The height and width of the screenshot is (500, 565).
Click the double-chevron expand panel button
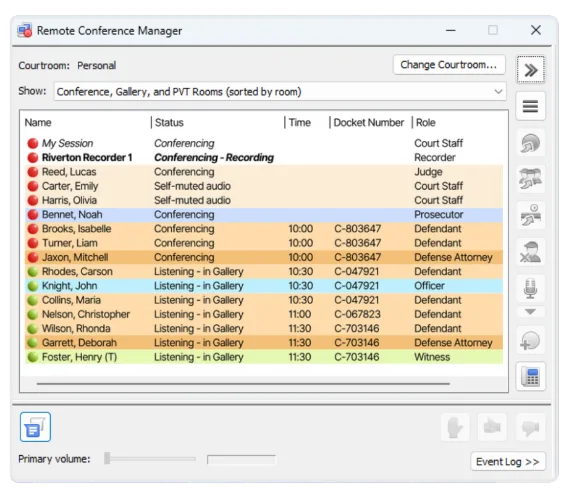pyautogui.click(x=530, y=70)
